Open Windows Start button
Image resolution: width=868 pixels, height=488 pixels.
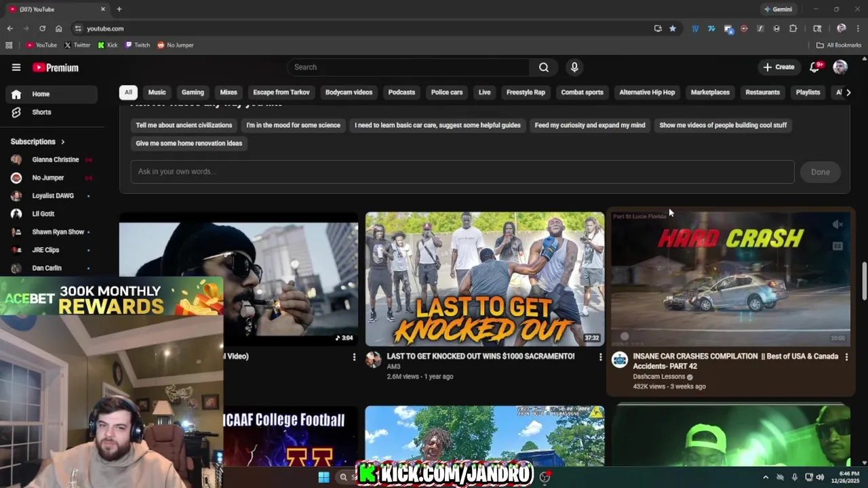point(324,477)
